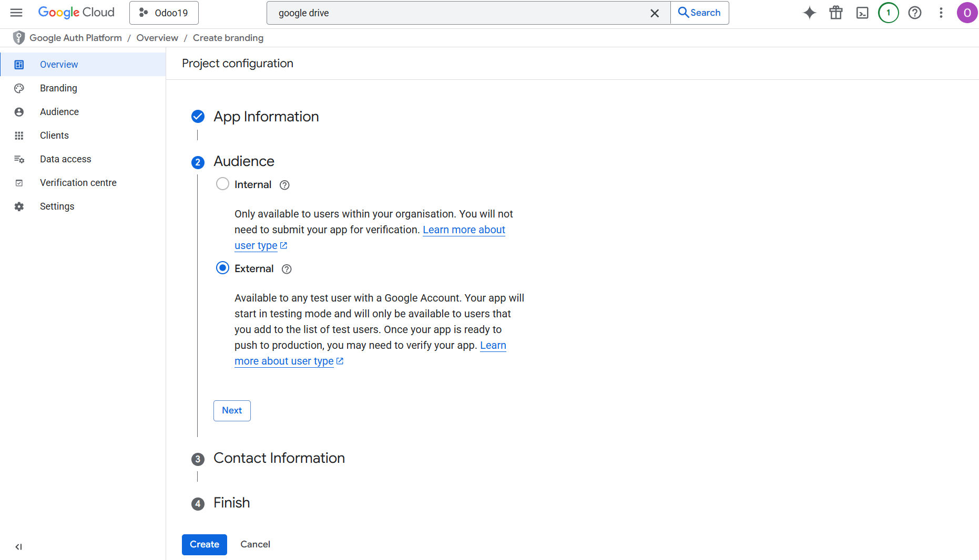Click the help icon next to Internal

point(284,185)
